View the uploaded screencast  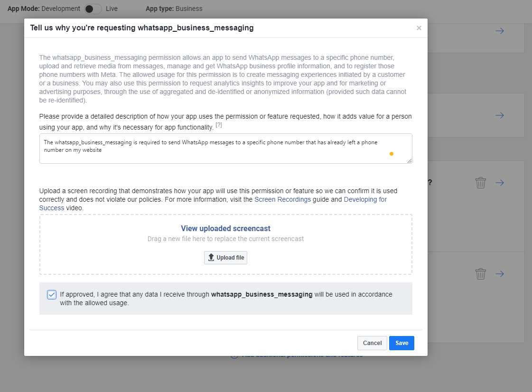(x=225, y=228)
